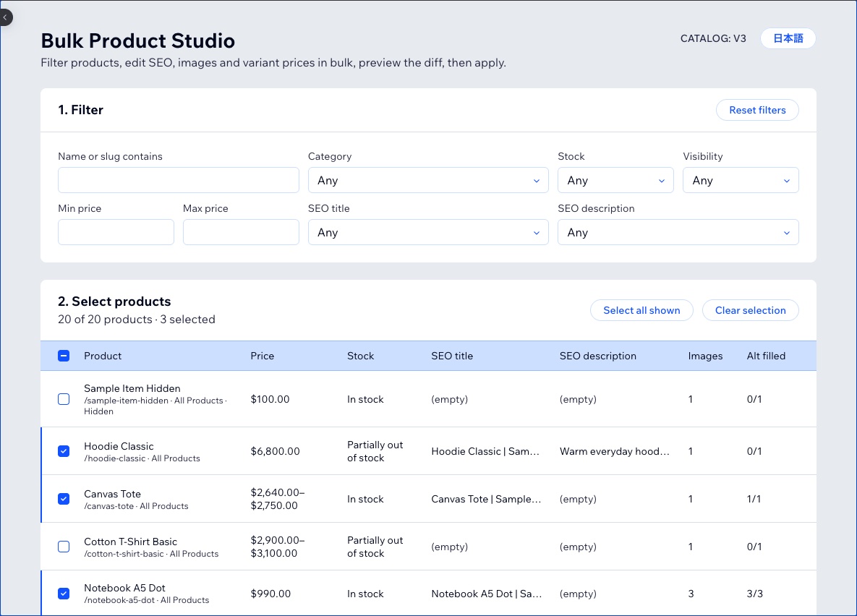Click Select all shown

coord(641,310)
